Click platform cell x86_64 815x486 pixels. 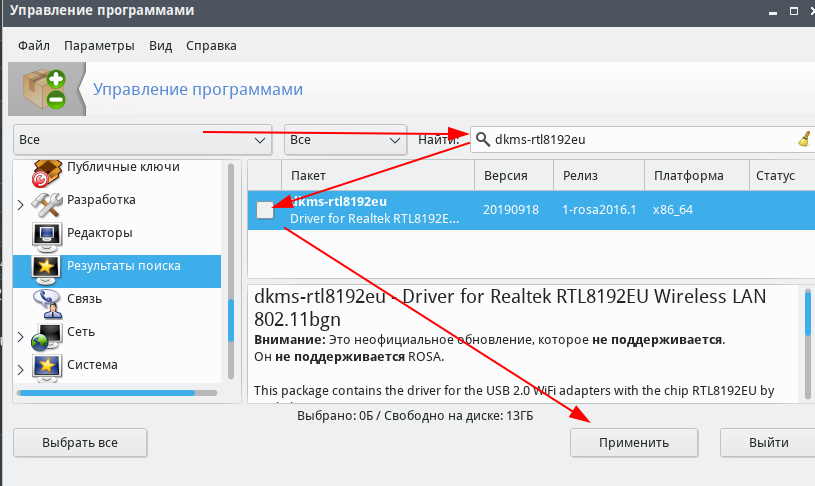673,210
